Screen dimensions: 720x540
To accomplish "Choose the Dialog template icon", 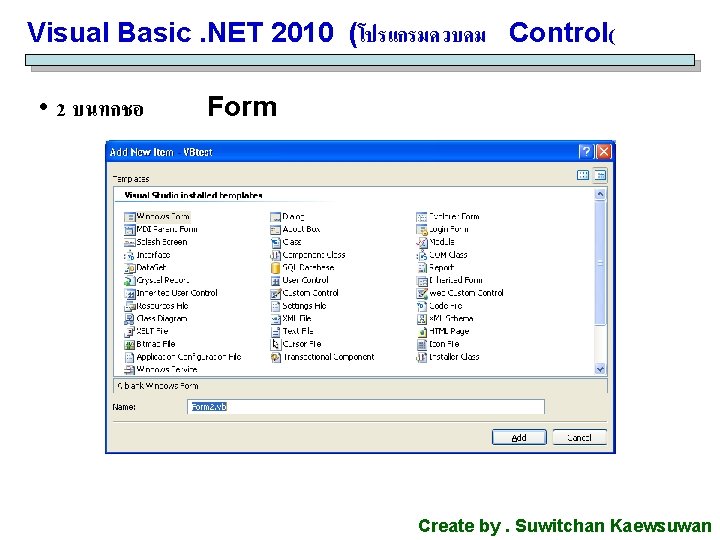I will (x=276, y=217).
